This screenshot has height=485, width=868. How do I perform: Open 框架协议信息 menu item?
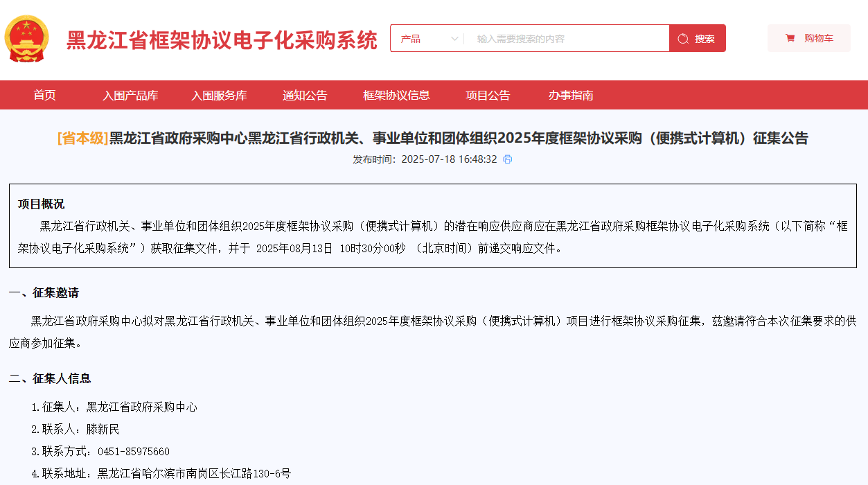[396, 95]
